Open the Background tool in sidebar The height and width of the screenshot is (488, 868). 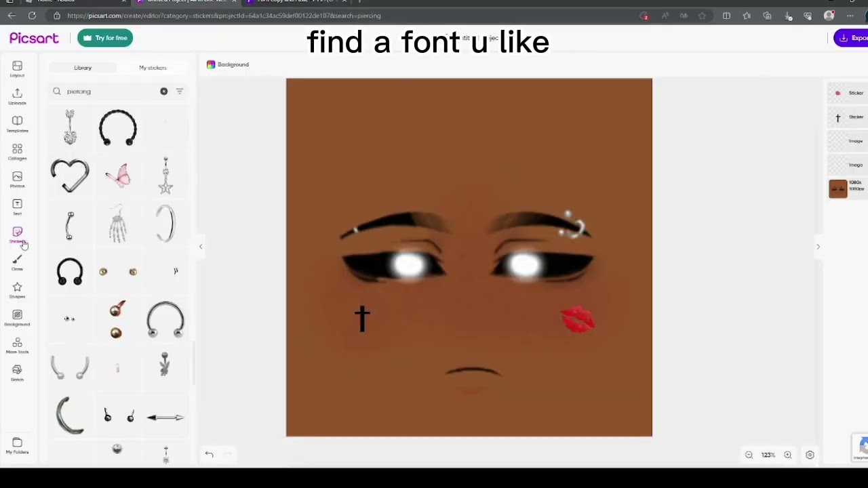click(17, 318)
